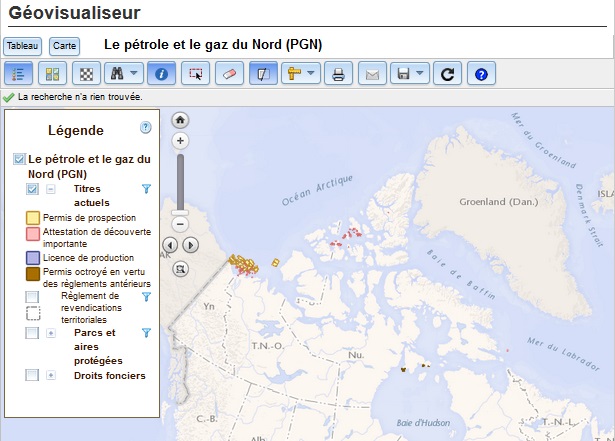Click the Nu. territory map label
This screenshot has height=441, width=615.
(356, 355)
